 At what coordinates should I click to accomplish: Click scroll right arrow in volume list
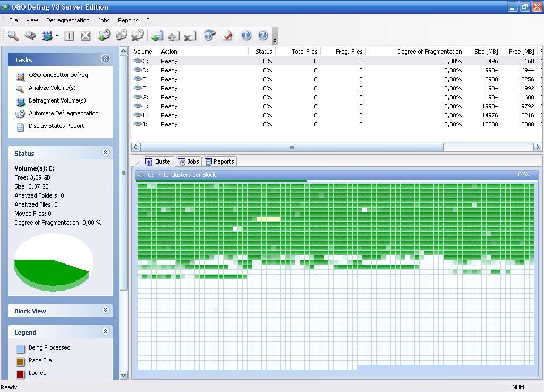click(x=538, y=147)
